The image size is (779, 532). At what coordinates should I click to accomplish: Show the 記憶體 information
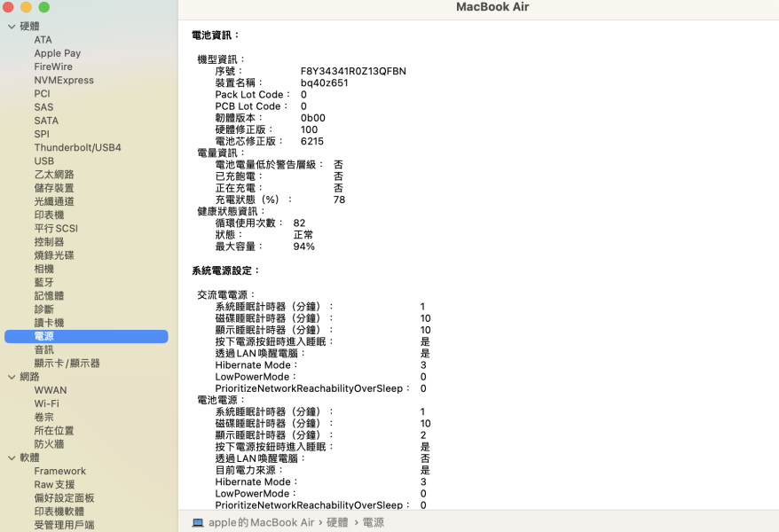click(50, 295)
